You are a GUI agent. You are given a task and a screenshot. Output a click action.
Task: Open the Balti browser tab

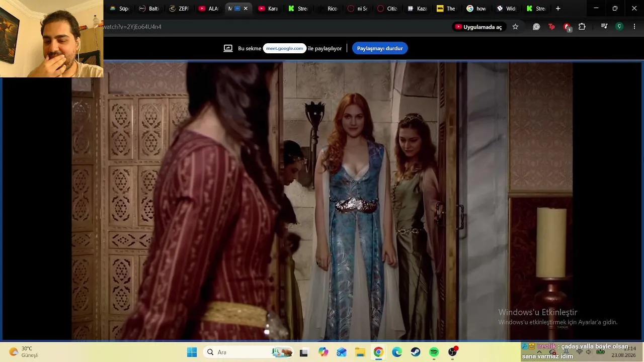149,9
